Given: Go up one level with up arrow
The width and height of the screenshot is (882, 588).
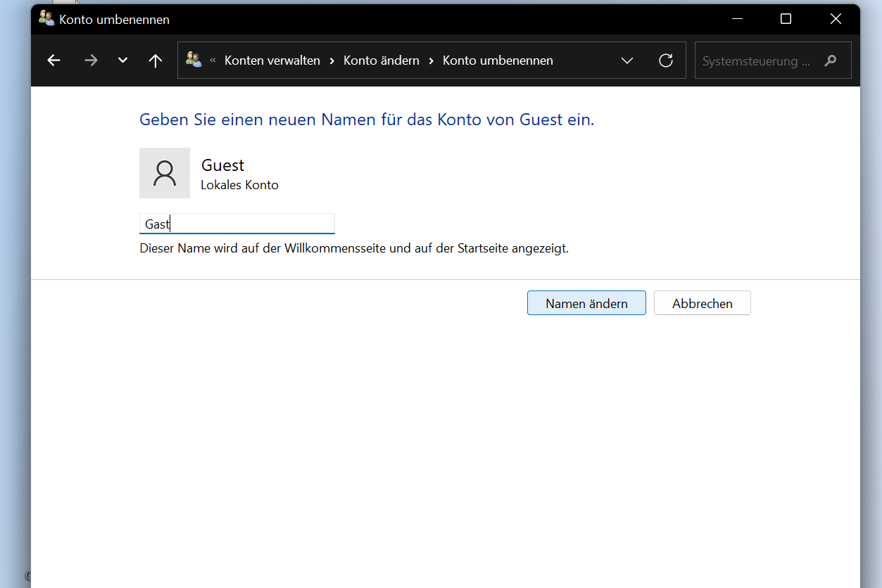Looking at the screenshot, I should click(156, 60).
